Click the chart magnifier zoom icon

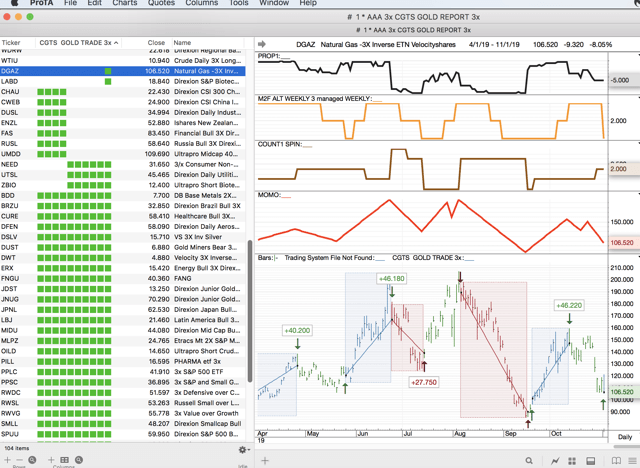coord(529,461)
